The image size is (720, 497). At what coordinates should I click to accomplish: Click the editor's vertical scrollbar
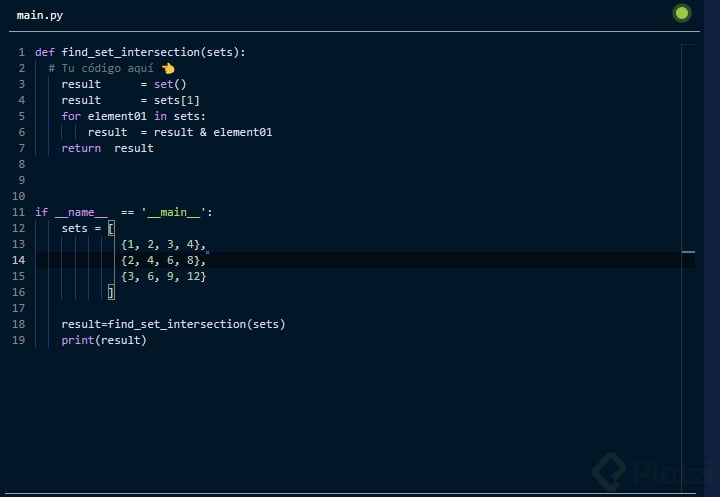(687, 250)
